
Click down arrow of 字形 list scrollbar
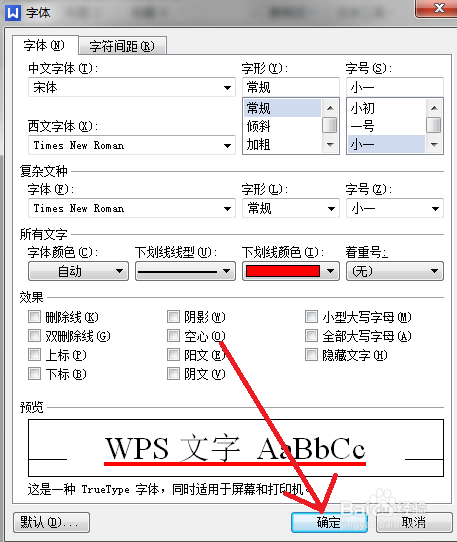[x=330, y=144]
